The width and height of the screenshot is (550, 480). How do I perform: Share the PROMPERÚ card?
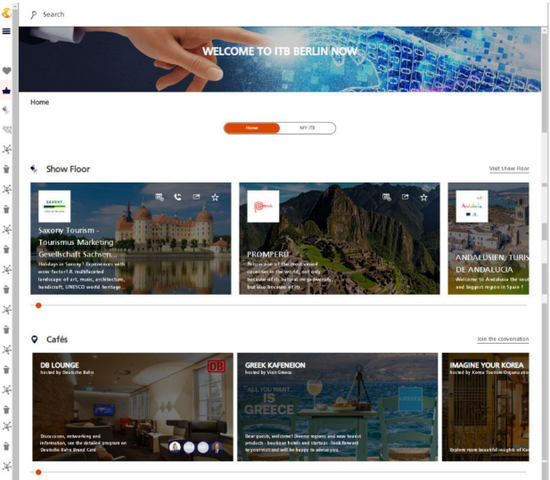tap(405, 197)
